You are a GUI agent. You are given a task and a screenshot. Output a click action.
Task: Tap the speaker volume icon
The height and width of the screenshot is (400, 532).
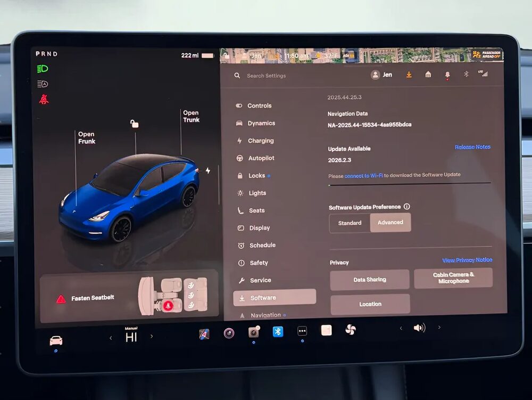[x=419, y=328]
